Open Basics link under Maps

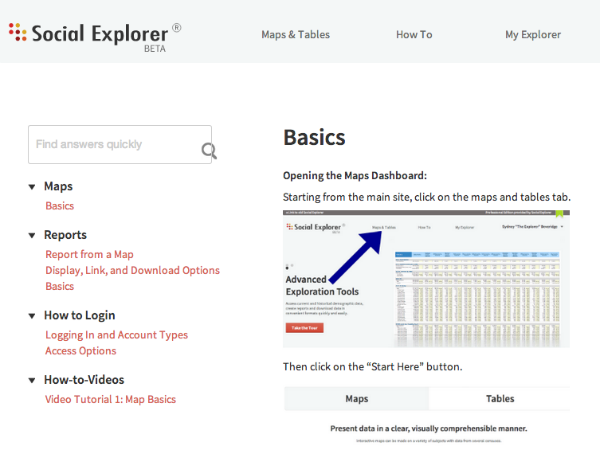(x=60, y=206)
